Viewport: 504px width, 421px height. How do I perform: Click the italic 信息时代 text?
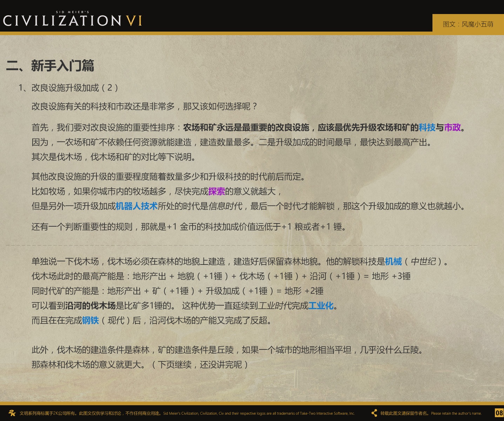point(225,206)
